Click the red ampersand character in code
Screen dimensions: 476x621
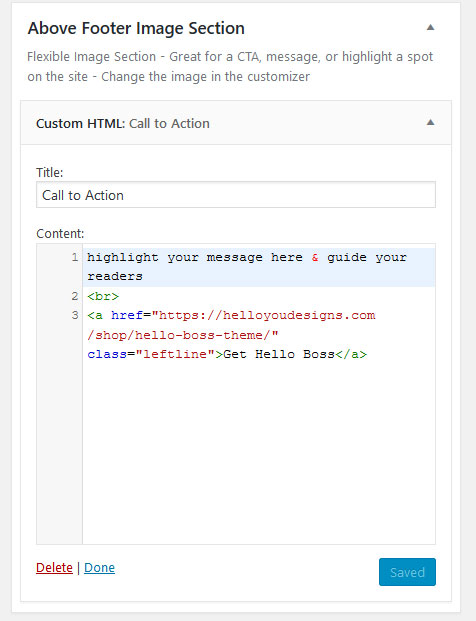(315, 257)
